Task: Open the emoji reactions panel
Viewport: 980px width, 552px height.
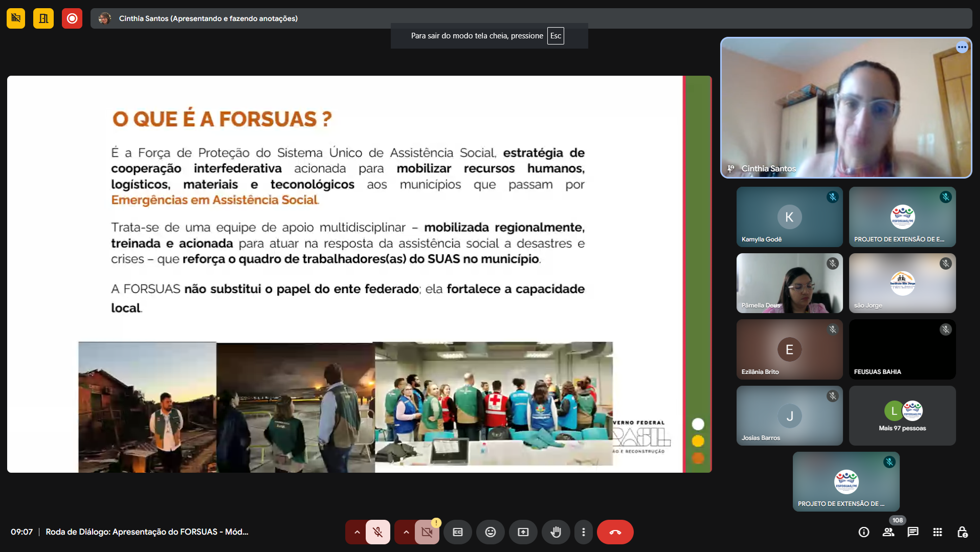Action: (490, 532)
